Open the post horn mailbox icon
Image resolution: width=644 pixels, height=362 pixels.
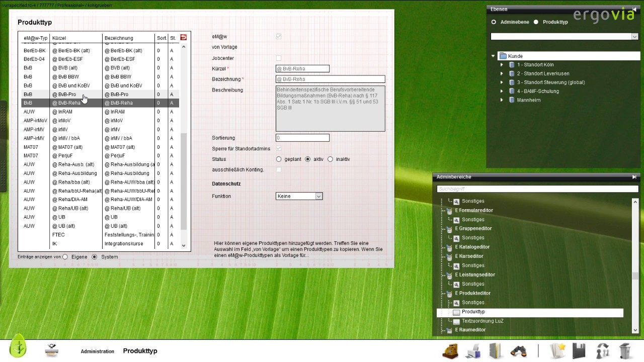coord(51,350)
